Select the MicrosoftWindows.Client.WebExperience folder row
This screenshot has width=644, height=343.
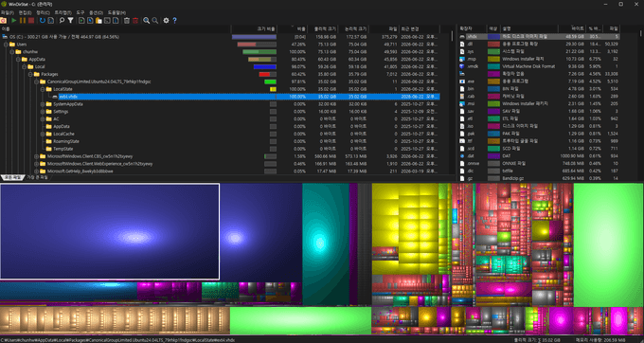tap(220, 164)
